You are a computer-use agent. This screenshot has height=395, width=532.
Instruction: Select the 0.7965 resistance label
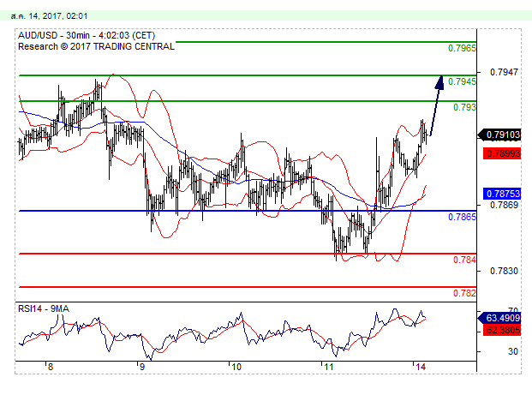pyautogui.click(x=462, y=48)
